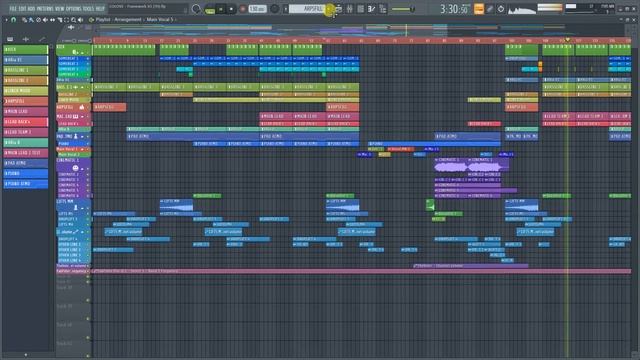640x360 pixels.
Task: Mute the Main Vocal 1 track
Action: [x=88, y=149]
